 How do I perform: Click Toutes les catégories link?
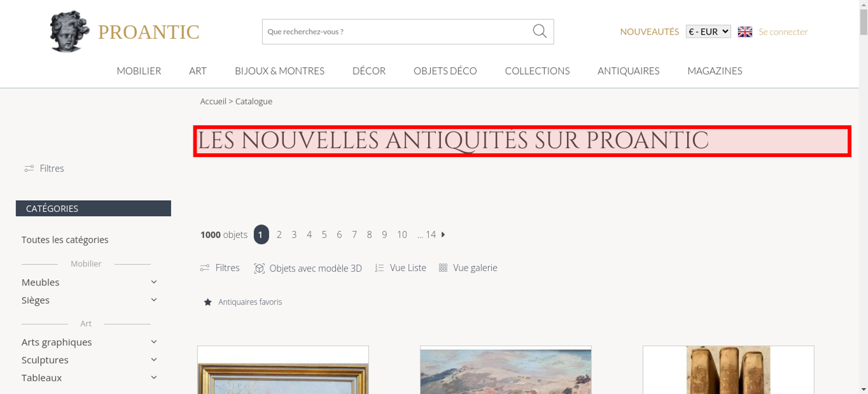click(65, 240)
